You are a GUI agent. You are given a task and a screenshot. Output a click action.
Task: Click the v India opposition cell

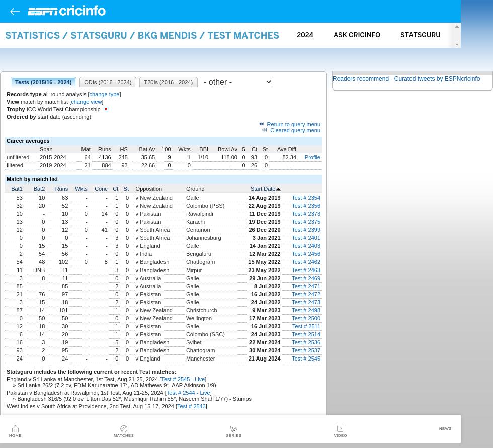tap(144, 254)
